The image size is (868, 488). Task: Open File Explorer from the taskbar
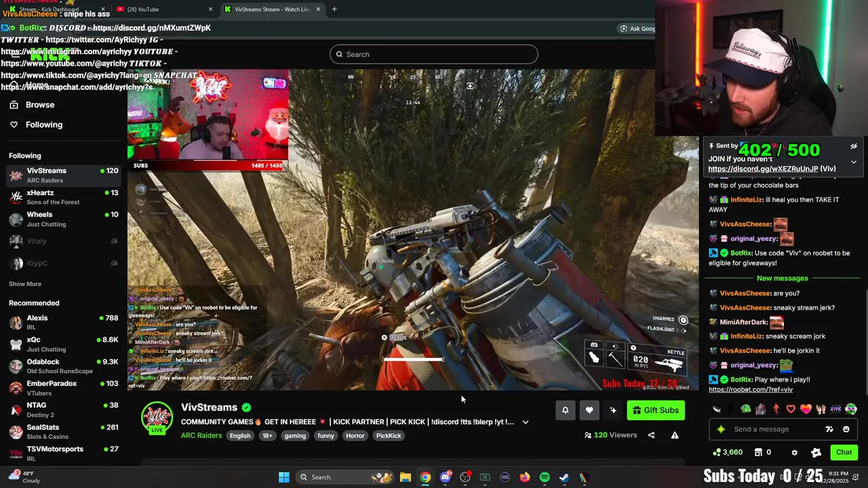[x=406, y=477]
